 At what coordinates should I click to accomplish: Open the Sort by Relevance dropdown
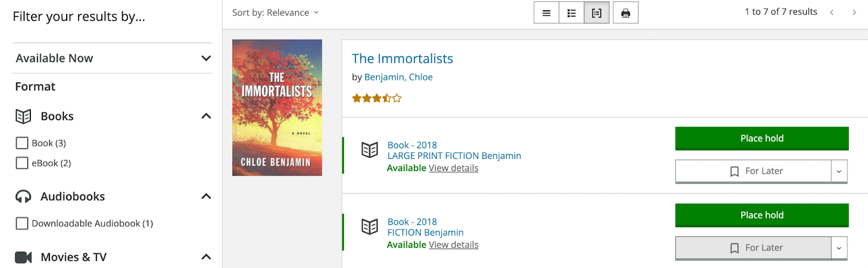[x=275, y=12]
